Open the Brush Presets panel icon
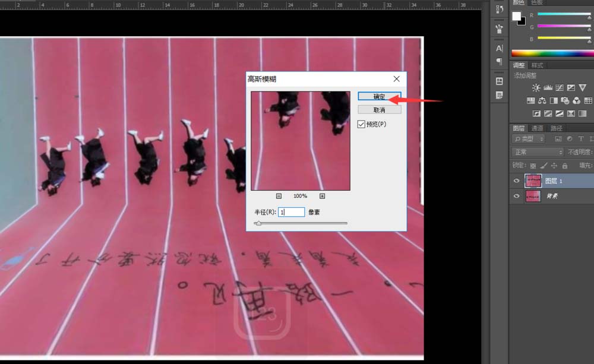Image resolution: width=594 pixels, height=364 pixels. point(500,29)
